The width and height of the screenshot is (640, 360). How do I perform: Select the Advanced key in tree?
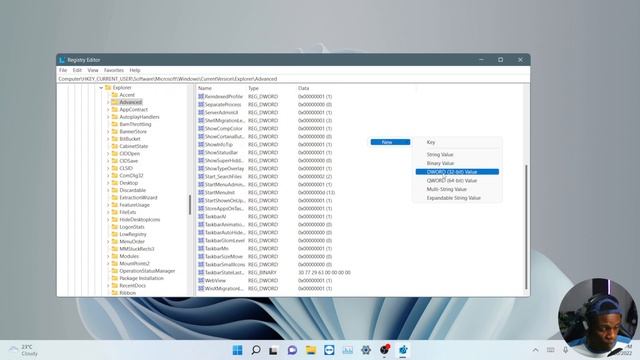coord(131,102)
